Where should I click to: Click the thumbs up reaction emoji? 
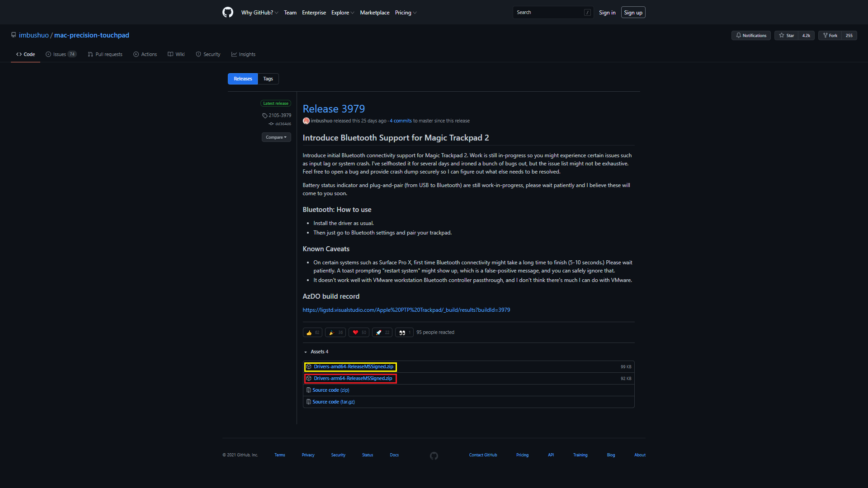pyautogui.click(x=309, y=333)
